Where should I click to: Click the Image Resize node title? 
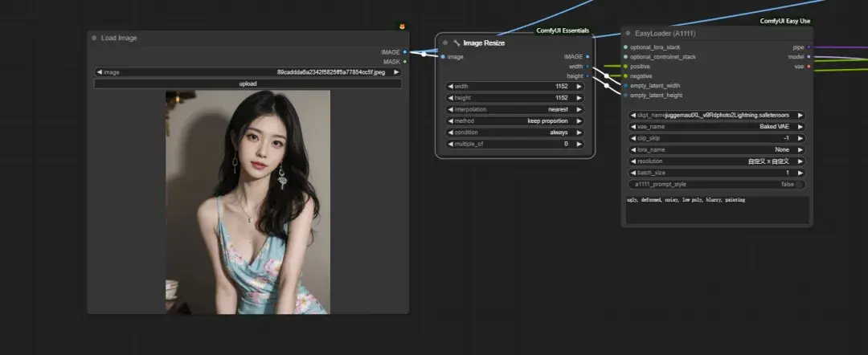tap(484, 43)
